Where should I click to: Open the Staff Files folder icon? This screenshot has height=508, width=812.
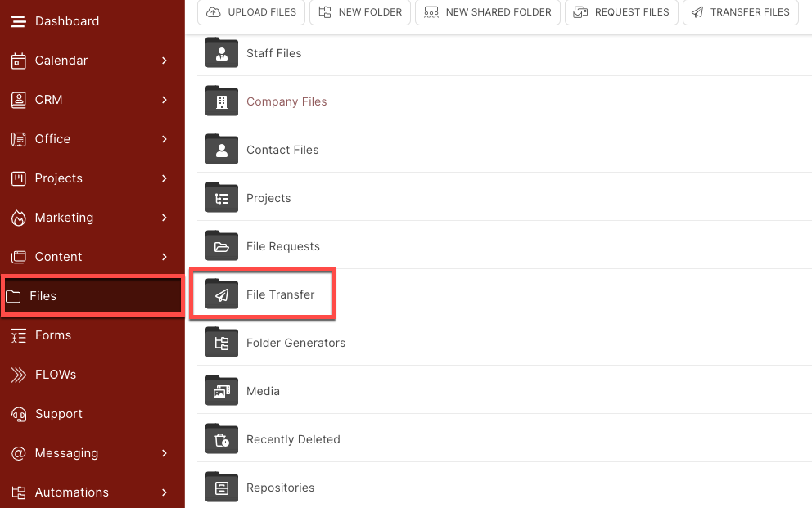[x=222, y=53]
